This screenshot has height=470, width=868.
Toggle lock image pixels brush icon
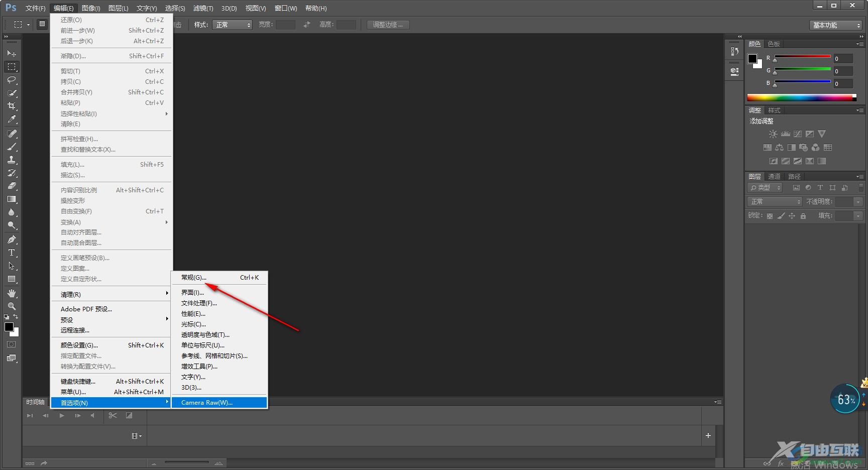(x=781, y=216)
